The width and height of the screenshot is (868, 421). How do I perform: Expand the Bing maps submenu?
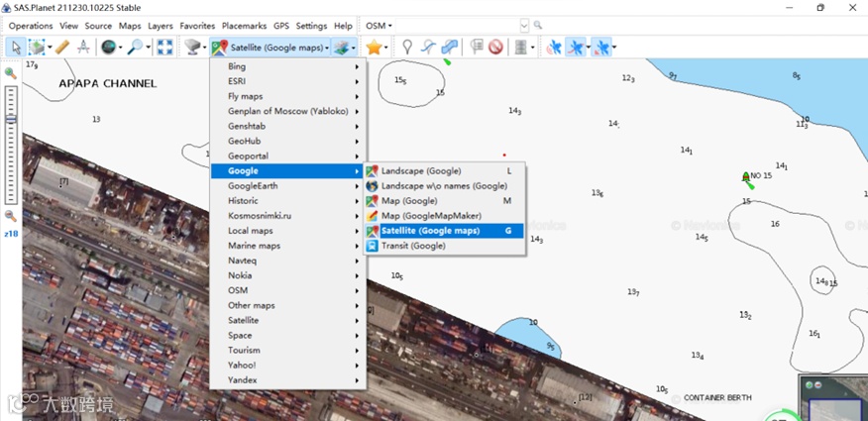tap(288, 66)
